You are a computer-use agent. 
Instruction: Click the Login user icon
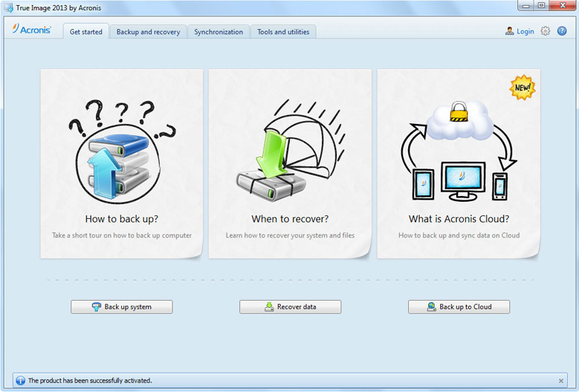pos(509,31)
